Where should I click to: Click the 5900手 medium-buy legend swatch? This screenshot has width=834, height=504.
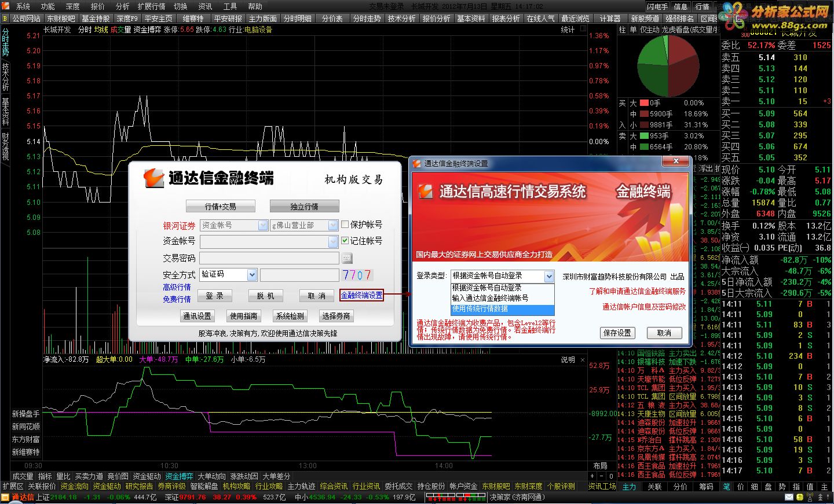tap(644, 114)
